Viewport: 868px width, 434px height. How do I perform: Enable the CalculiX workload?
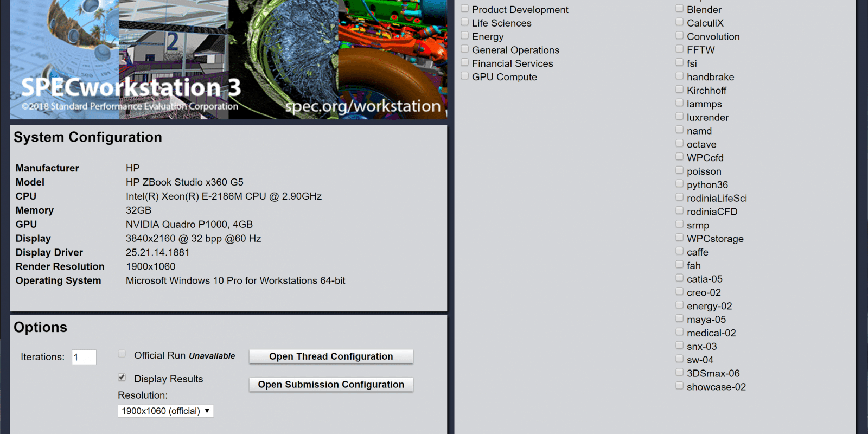point(680,22)
